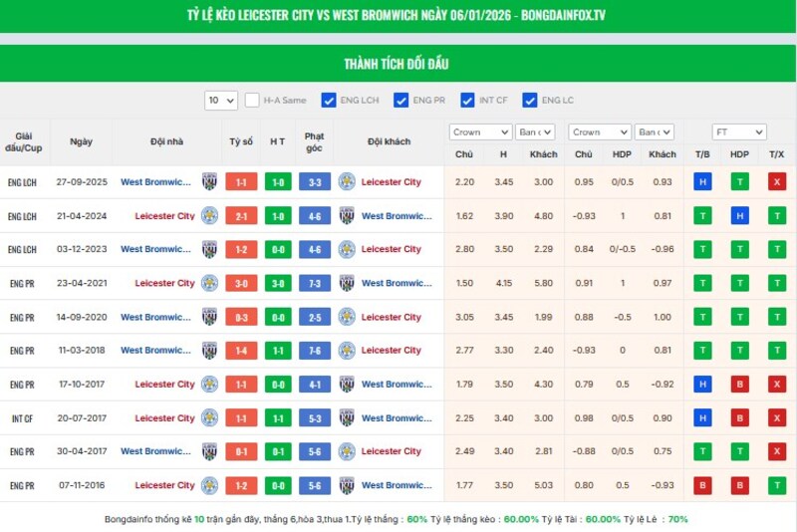Click the Ngày column header
The width and height of the screenshot is (797, 532).
81,141
